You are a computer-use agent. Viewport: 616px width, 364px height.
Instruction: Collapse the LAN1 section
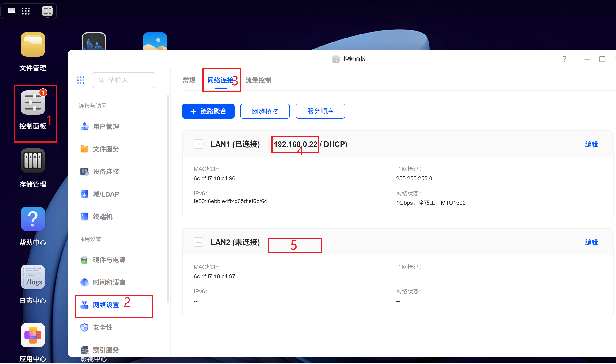pos(198,144)
